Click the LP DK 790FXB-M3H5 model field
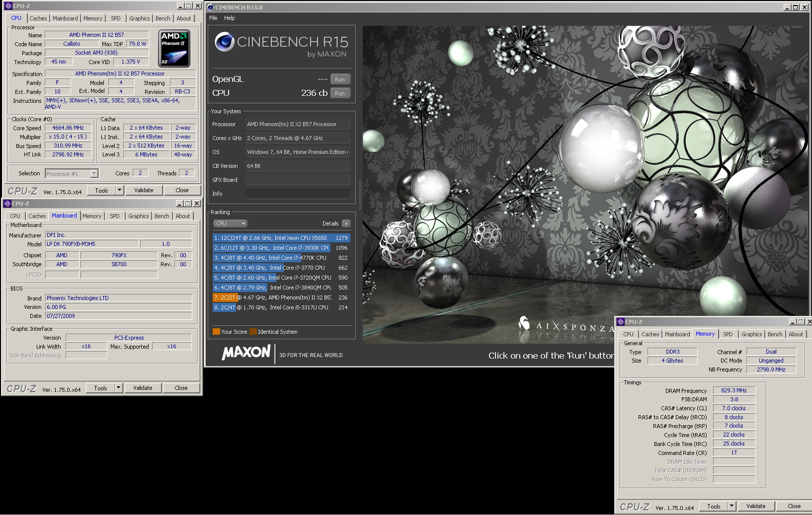Image resolution: width=812 pixels, height=515 pixels. tap(92, 244)
